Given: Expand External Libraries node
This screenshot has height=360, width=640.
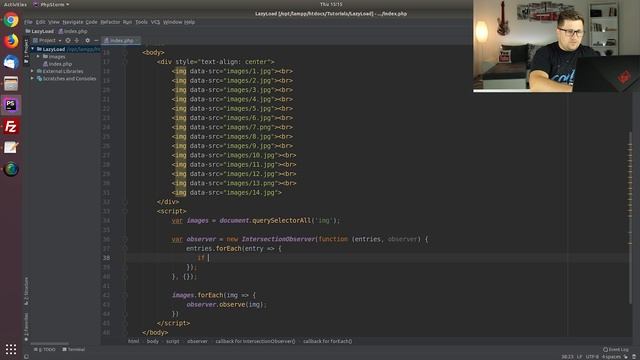Looking at the screenshot, I should 33,71.
